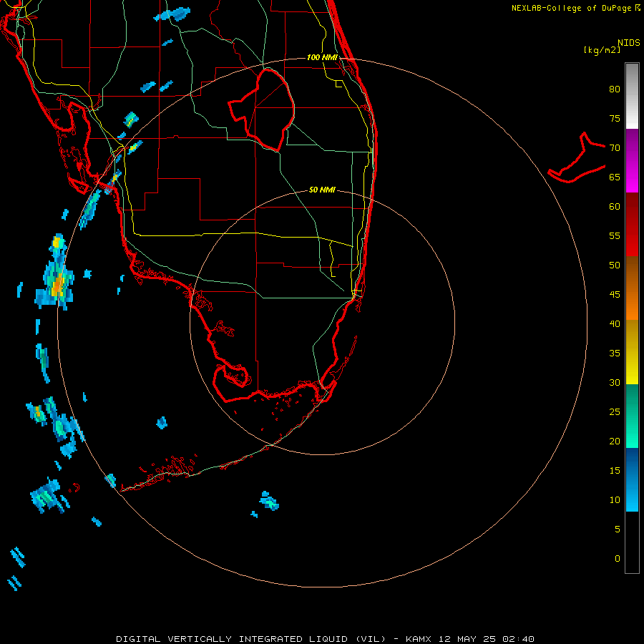Select the 5 value on the color scale
The width and height of the screenshot is (644, 644).
coord(618,529)
